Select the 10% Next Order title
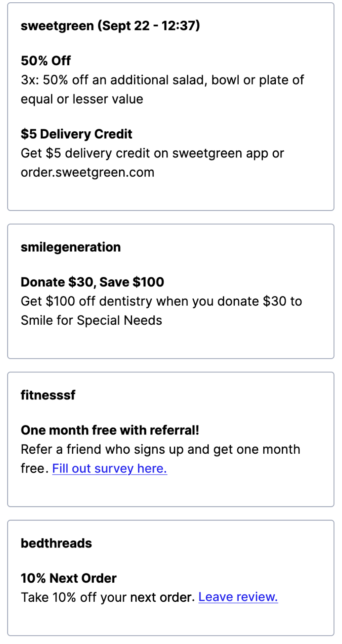The image size is (342, 644). [68, 578]
